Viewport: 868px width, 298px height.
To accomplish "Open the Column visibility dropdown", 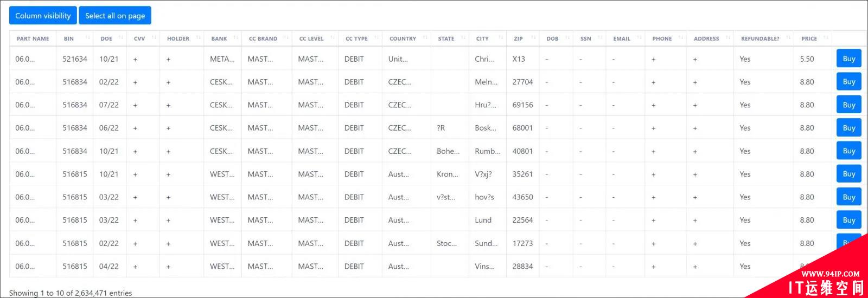I will (43, 16).
